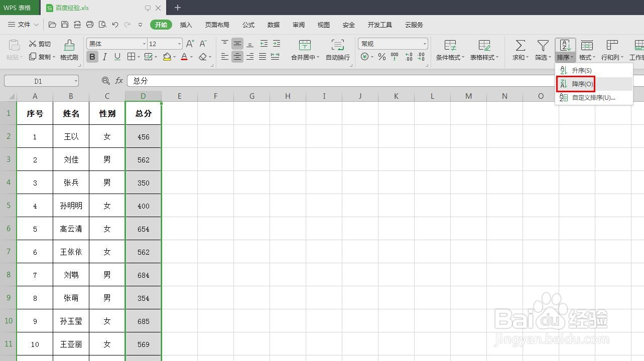644x361 pixels.
Task: Switch to 公式 tab
Action: (248, 25)
